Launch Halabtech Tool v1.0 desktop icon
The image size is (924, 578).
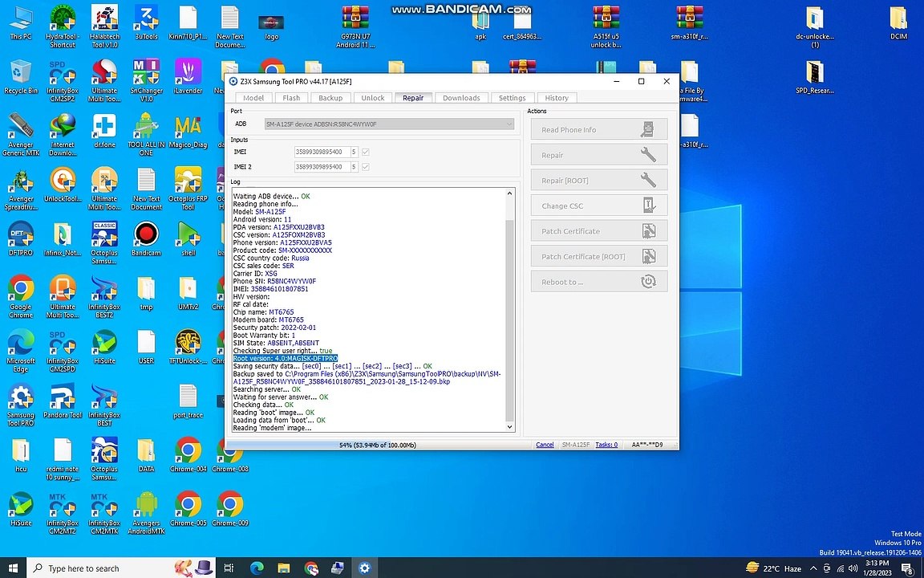(x=104, y=26)
